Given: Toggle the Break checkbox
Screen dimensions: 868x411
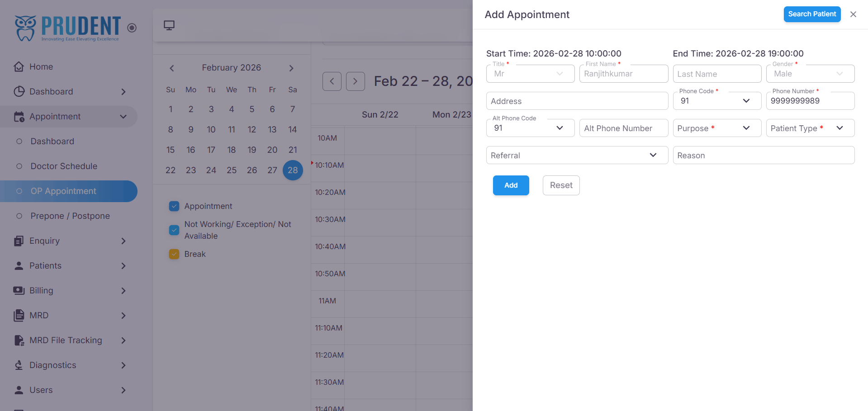Looking at the screenshot, I should pos(174,254).
